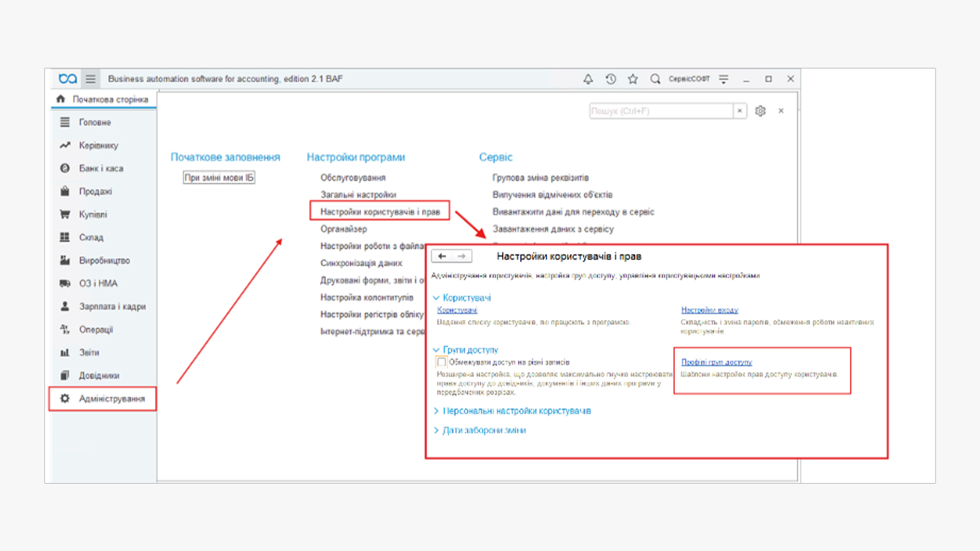Click the Керівнику chart icon
This screenshot has width=980, height=551.
click(x=65, y=145)
